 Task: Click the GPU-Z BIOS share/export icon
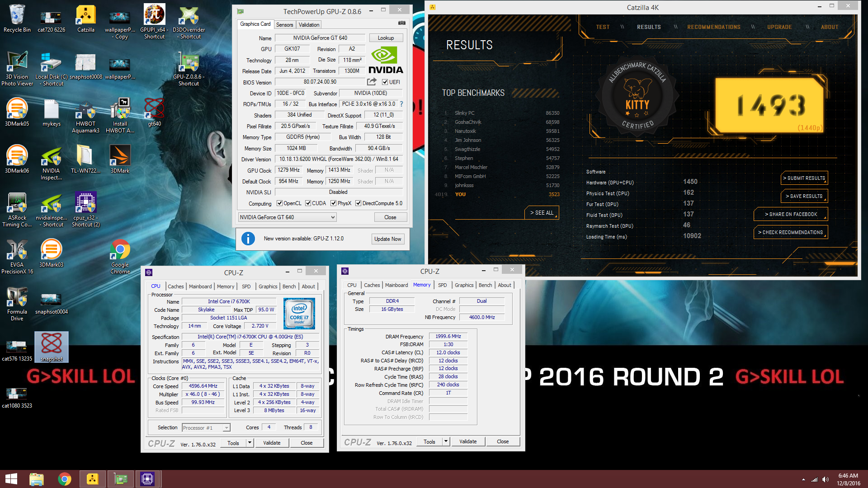372,82
